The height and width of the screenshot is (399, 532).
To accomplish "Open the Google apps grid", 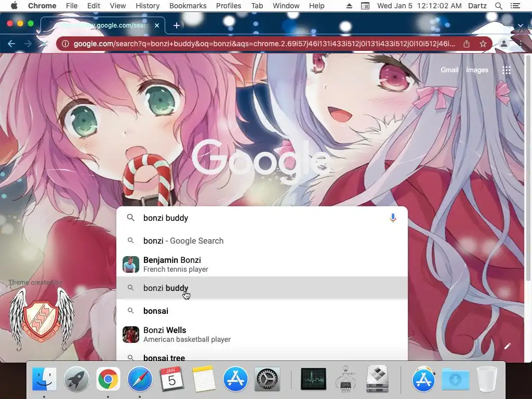I will (x=506, y=70).
